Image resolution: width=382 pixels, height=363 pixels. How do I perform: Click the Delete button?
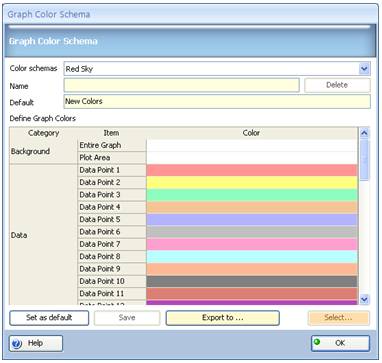[x=337, y=85]
